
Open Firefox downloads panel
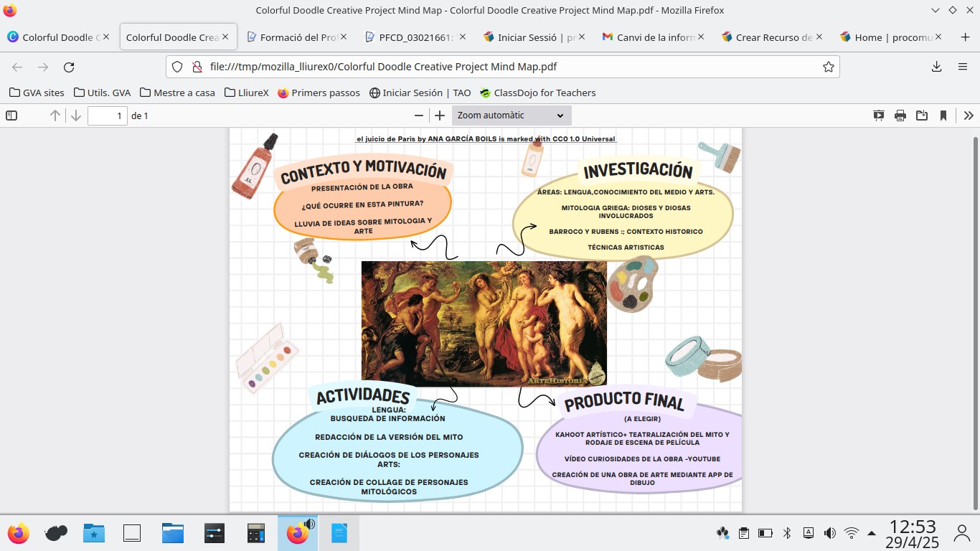point(937,67)
